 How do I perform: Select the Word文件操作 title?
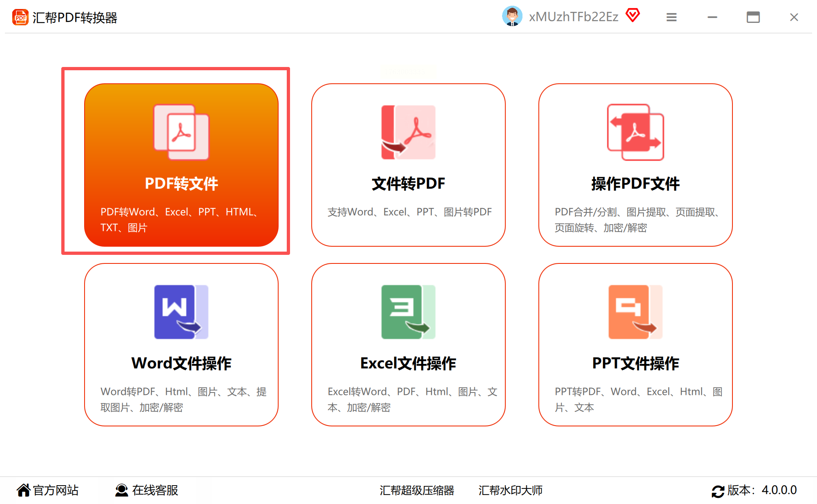click(181, 363)
